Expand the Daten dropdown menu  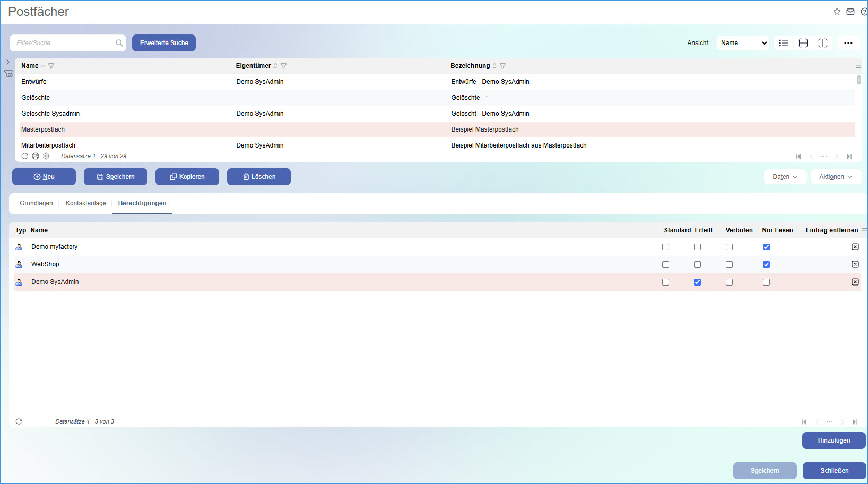click(x=785, y=177)
